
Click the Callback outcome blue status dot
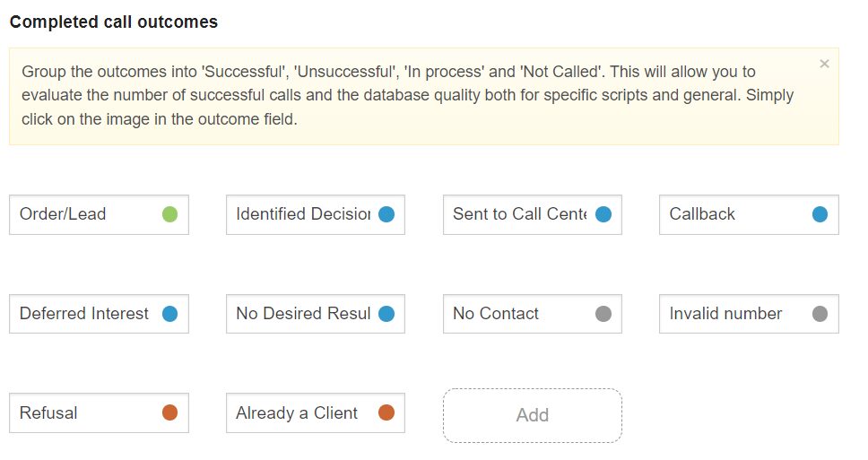[820, 214]
